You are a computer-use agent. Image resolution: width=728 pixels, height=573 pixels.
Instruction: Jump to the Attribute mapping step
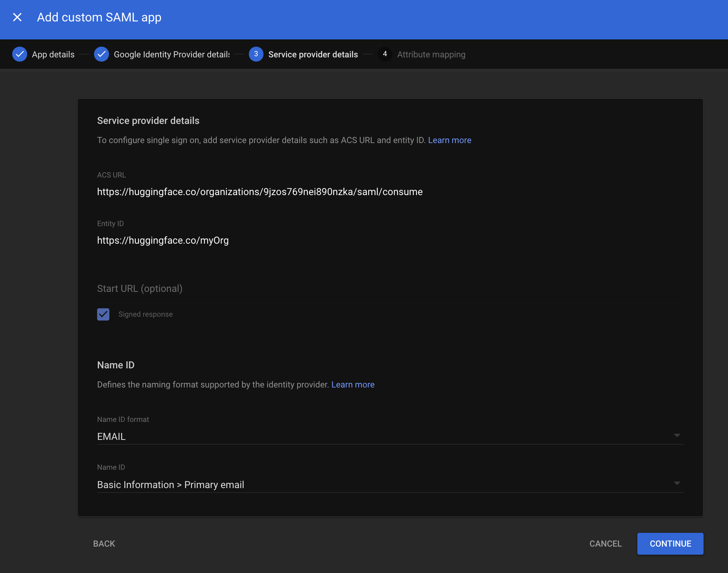click(x=431, y=54)
